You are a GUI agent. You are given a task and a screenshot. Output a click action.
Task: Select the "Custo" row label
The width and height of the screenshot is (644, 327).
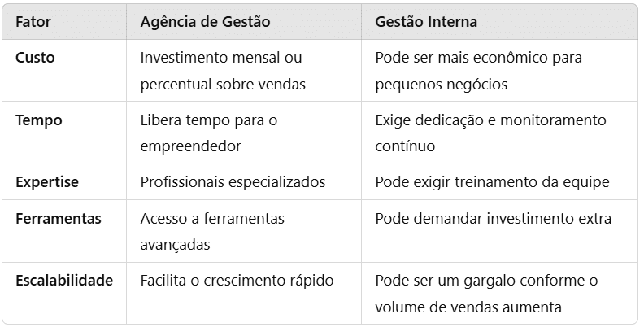pyautogui.click(x=35, y=59)
